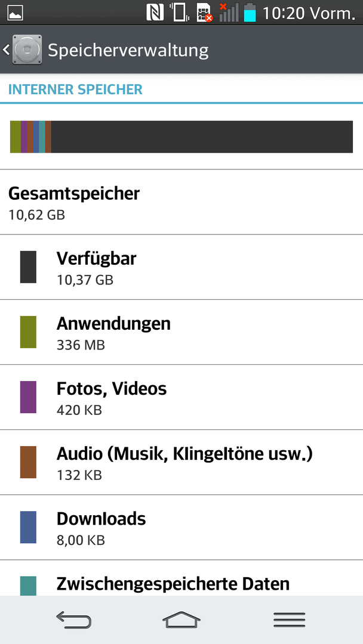
Task: Tap the purple Fotos, Videos color swatch
Action: (x=28, y=397)
